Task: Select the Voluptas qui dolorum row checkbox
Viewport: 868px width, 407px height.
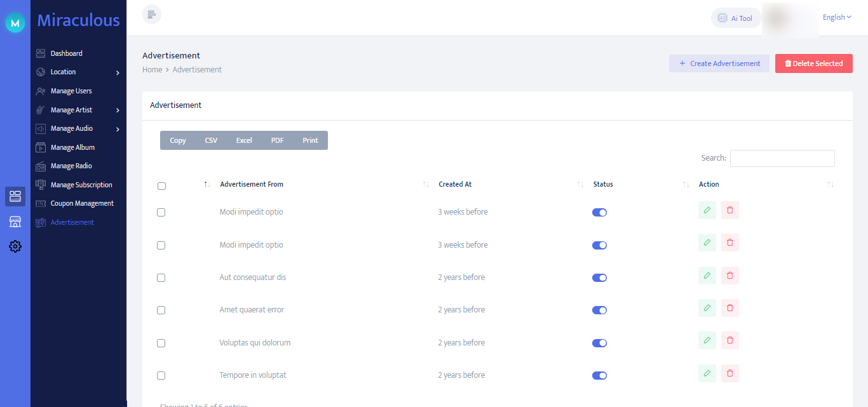Action: point(161,343)
